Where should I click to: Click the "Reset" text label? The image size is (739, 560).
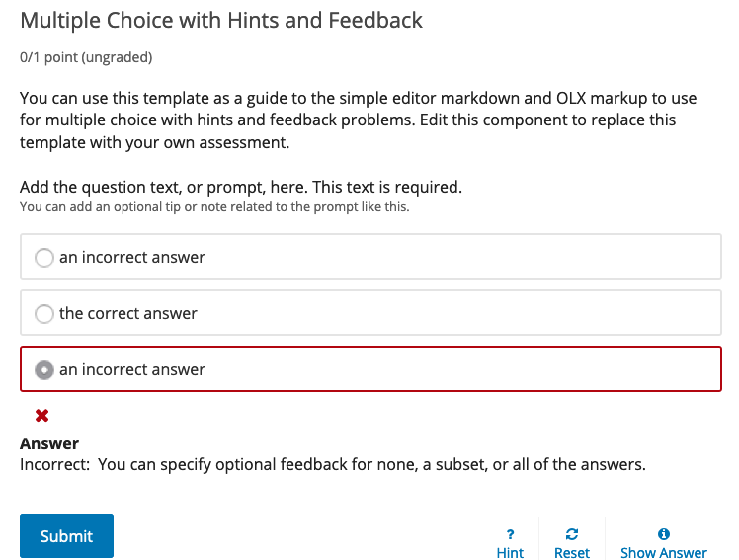572,553
